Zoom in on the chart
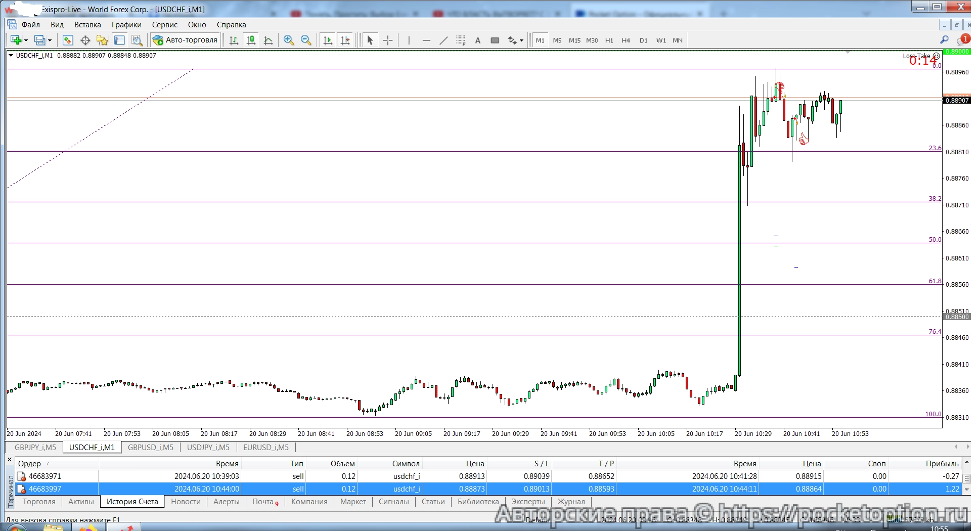 pos(288,40)
